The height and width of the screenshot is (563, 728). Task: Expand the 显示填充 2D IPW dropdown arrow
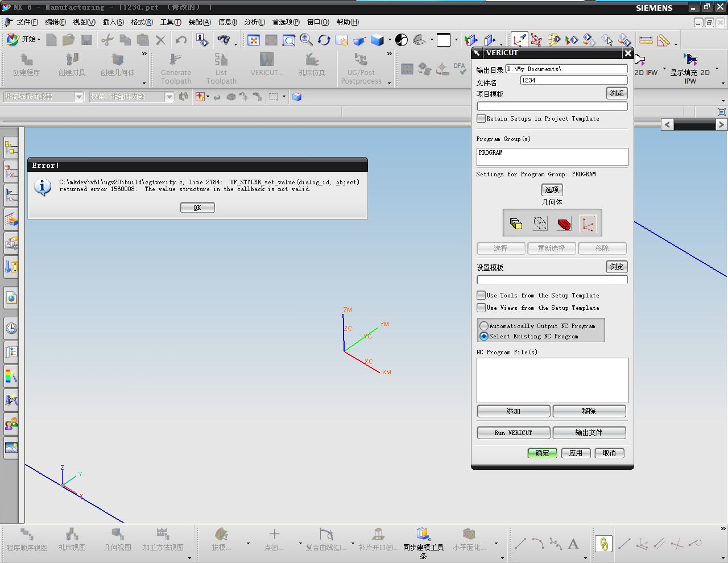(x=717, y=69)
